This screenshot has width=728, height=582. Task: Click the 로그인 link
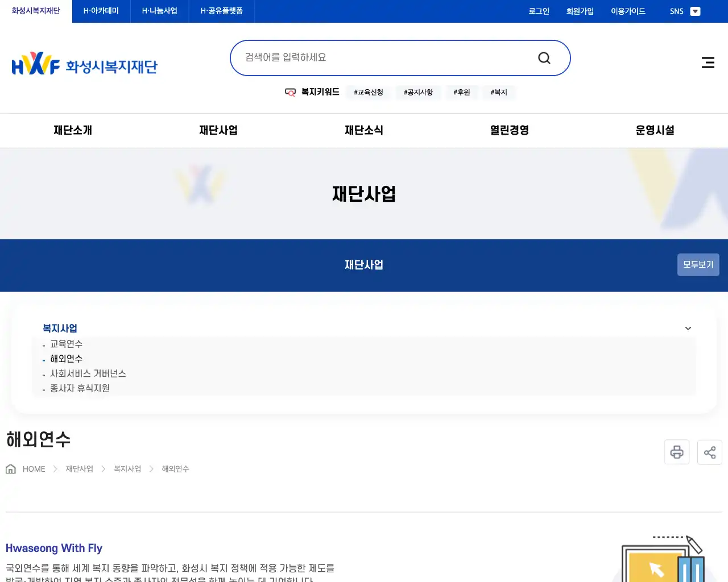pyautogui.click(x=538, y=11)
